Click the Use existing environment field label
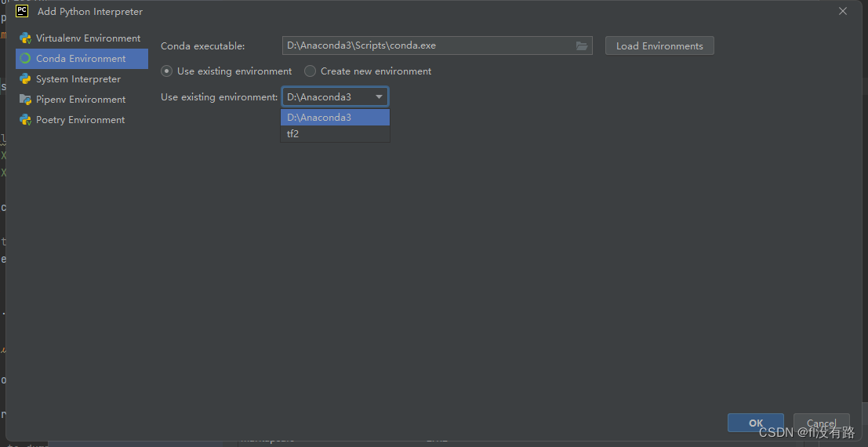The height and width of the screenshot is (447, 868). click(220, 97)
